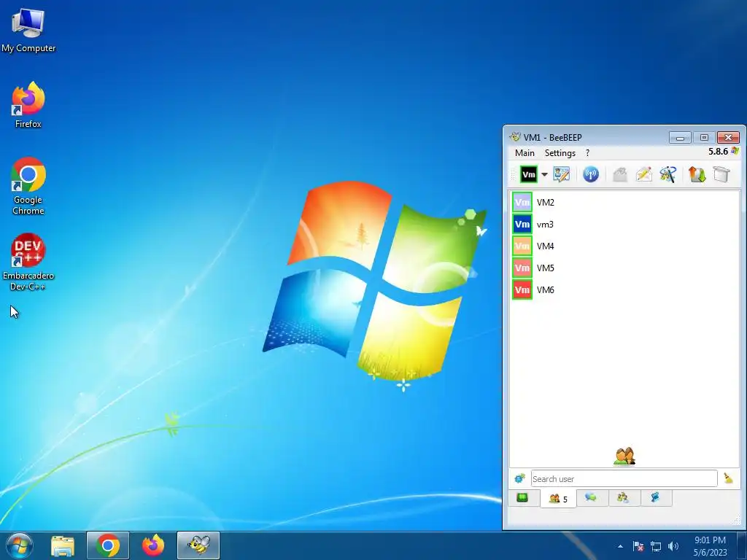Open the Windows Start menu orb

pos(19,545)
